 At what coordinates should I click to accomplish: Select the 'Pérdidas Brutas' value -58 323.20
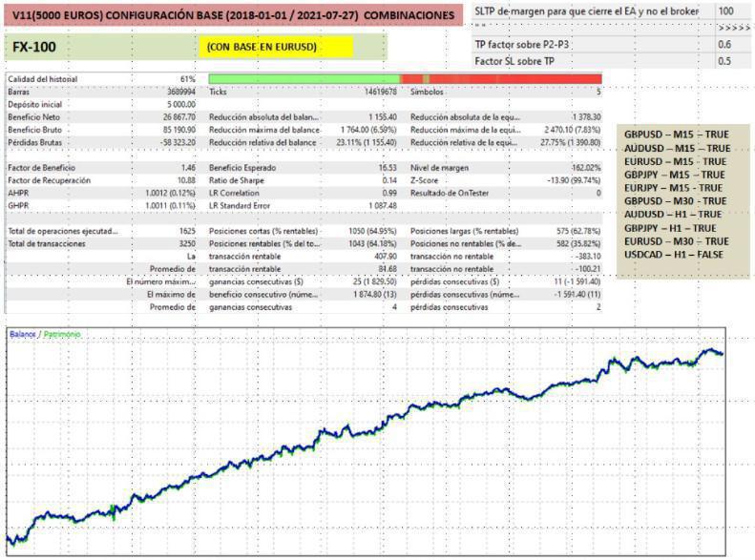pyautogui.click(x=178, y=142)
